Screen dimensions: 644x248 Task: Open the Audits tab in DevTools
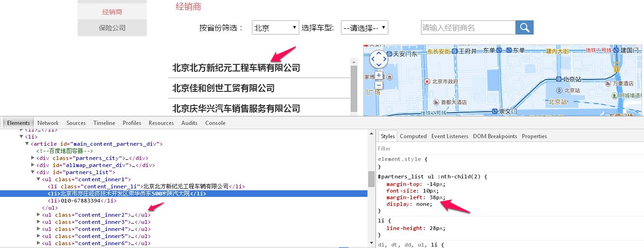coord(189,123)
